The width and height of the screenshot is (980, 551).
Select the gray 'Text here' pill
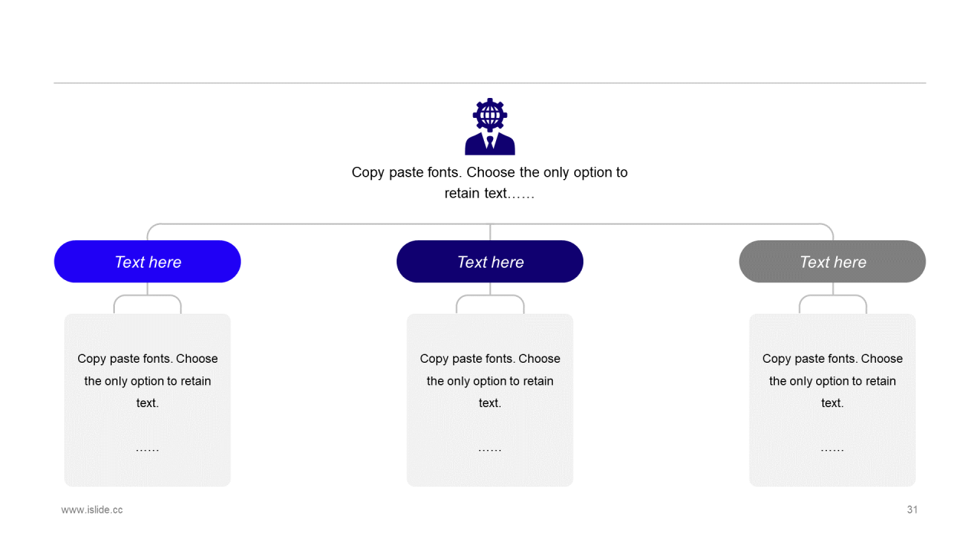(x=832, y=262)
